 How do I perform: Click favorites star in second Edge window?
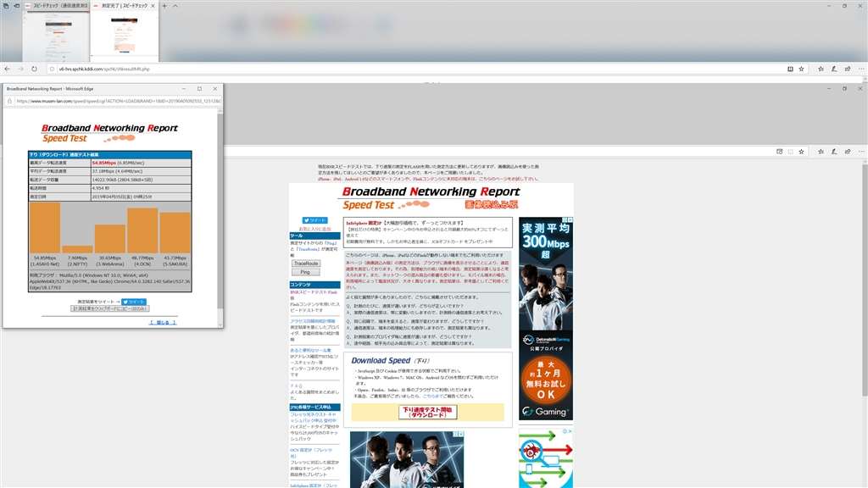tap(801, 152)
